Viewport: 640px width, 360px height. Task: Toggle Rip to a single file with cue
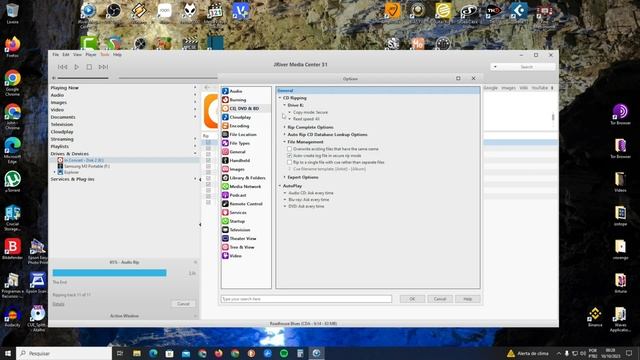click(x=289, y=162)
